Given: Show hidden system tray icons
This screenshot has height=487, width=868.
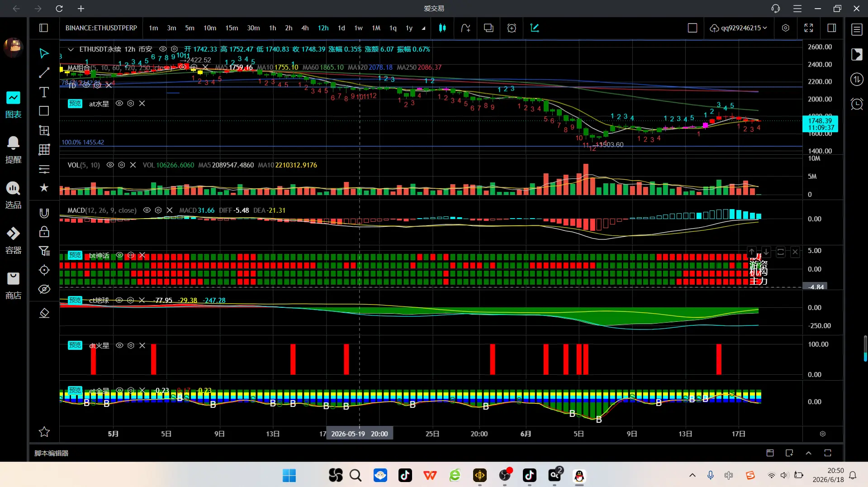Looking at the screenshot, I should (692, 475).
